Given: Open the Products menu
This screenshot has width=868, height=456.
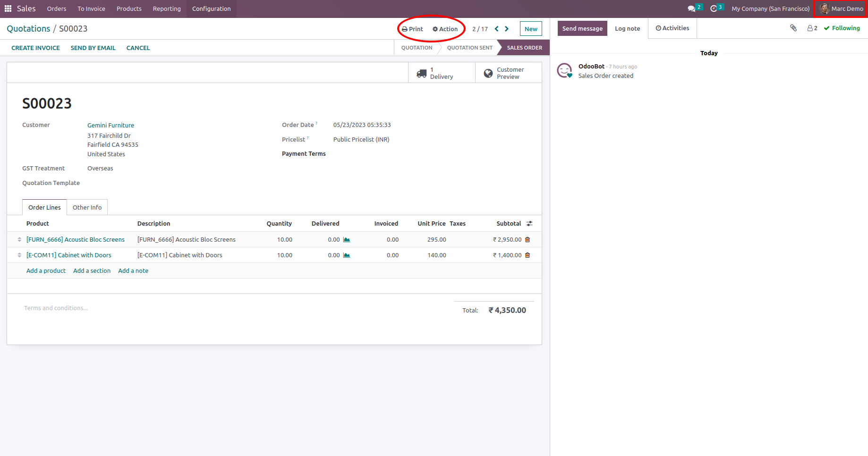Looking at the screenshot, I should coord(129,8).
